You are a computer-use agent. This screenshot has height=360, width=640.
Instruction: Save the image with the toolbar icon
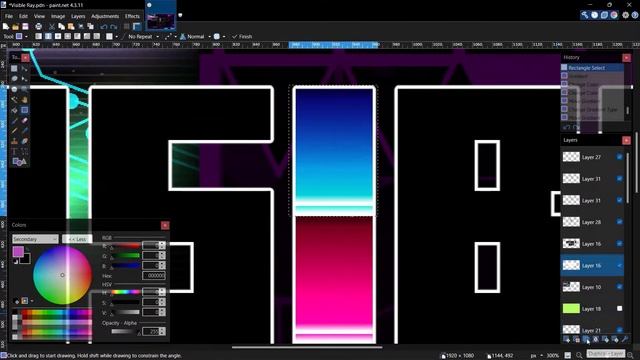(x=25, y=27)
